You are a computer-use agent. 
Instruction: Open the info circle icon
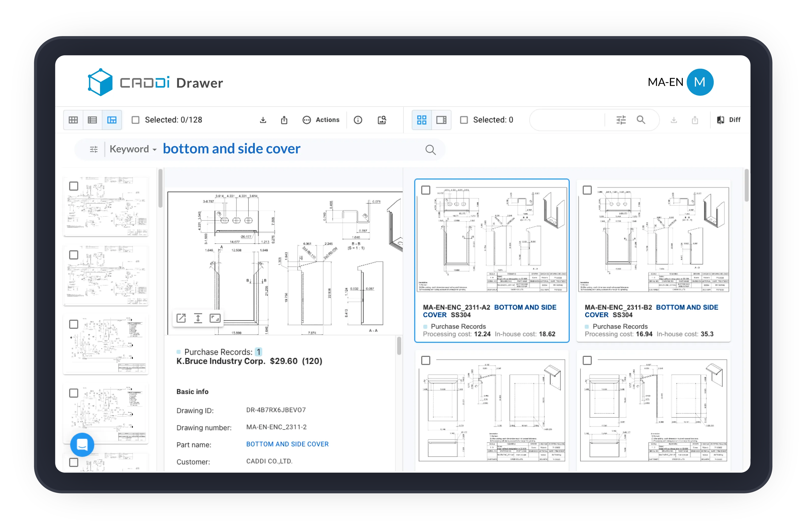tap(358, 120)
